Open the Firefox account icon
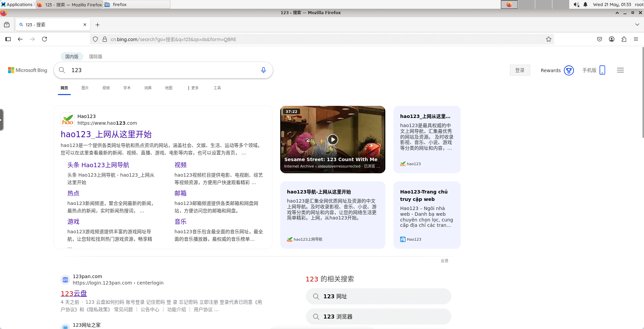 612,39
